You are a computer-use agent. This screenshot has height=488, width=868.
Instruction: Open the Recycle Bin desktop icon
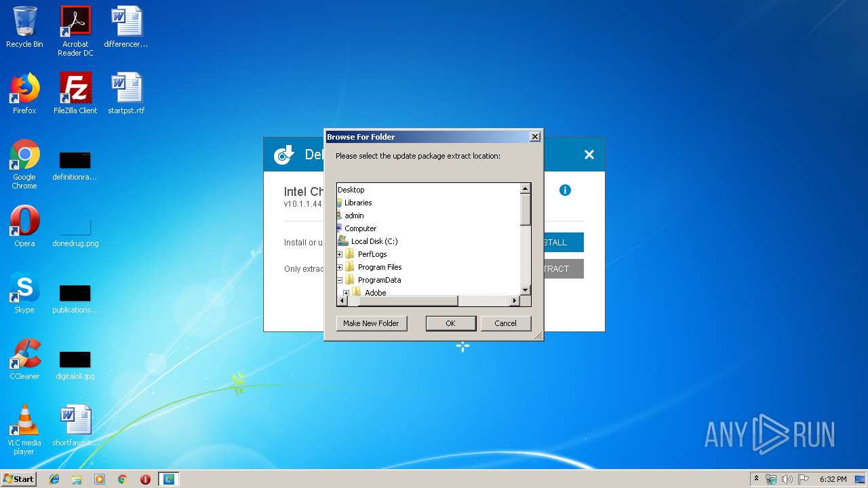click(x=24, y=27)
